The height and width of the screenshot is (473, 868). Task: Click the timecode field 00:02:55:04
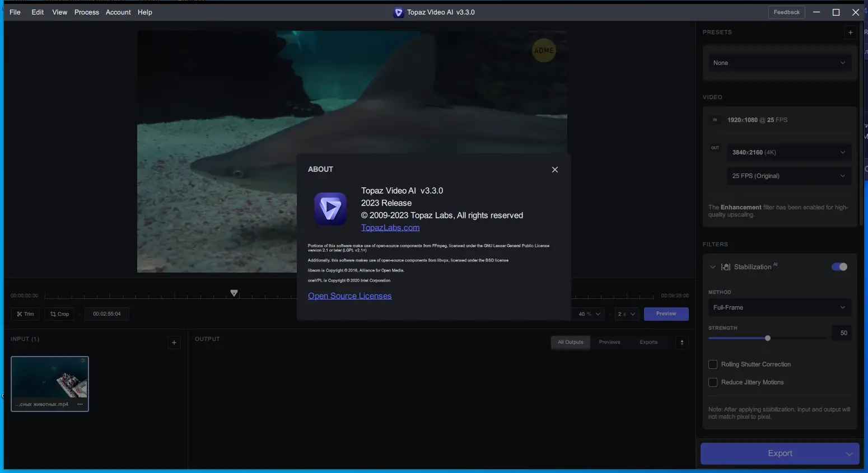(107, 314)
